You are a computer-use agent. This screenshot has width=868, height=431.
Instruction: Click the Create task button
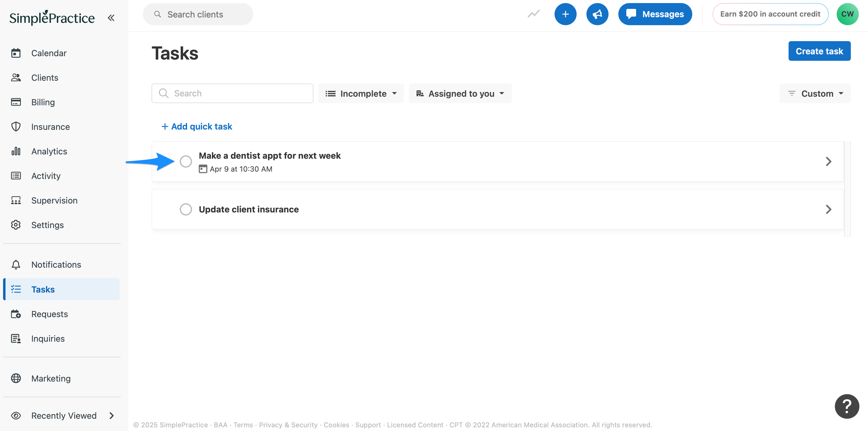pyautogui.click(x=819, y=51)
